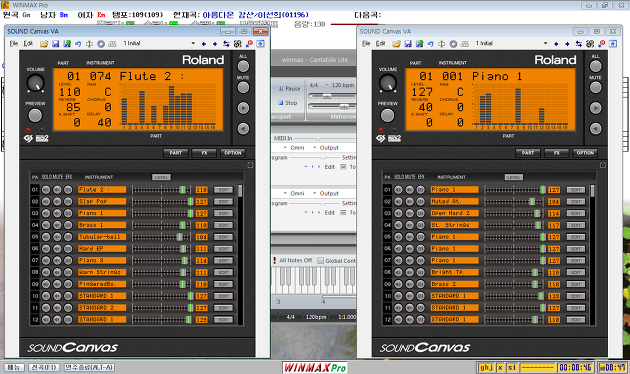Image resolution: width=630 pixels, height=374 pixels.
Task: Click swap arrows icon in right Sound Canvas toolbar
Action: (x=579, y=44)
